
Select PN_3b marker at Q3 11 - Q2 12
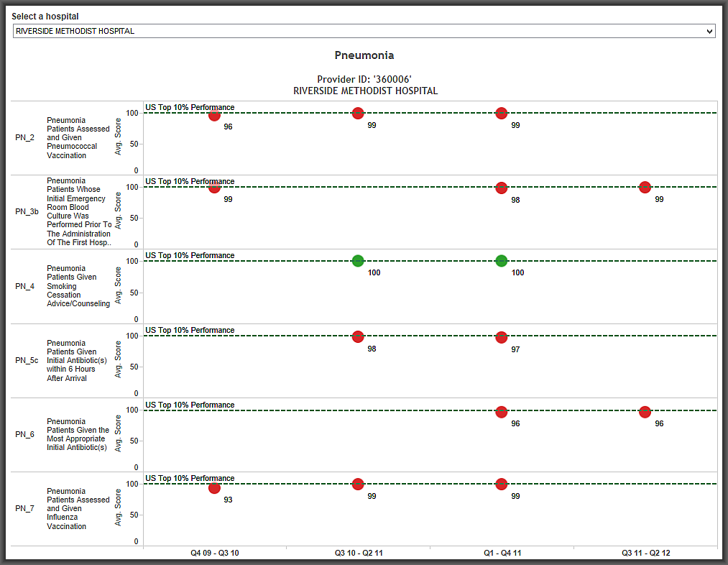pyautogui.click(x=645, y=187)
